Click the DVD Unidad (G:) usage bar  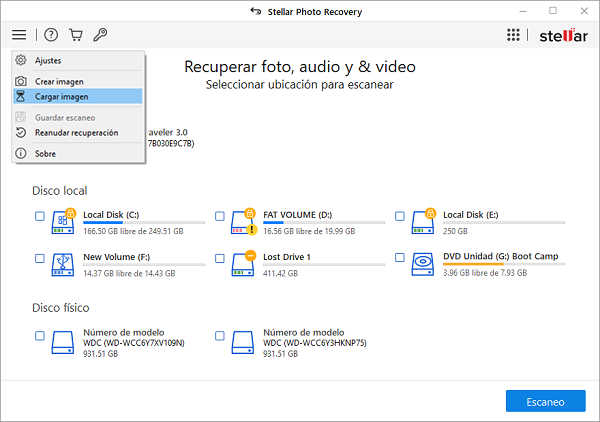[x=504, y=264]
